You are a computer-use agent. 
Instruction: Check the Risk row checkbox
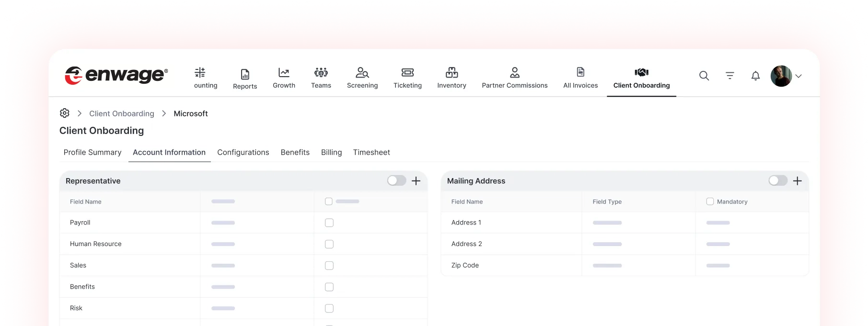pyautogui.click(x=329, y=308)
